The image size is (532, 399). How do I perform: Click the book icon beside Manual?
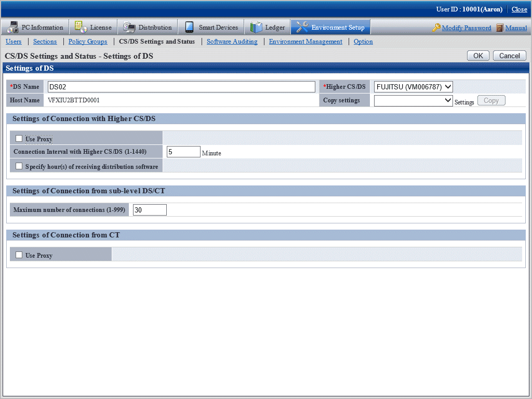point(499,28)
